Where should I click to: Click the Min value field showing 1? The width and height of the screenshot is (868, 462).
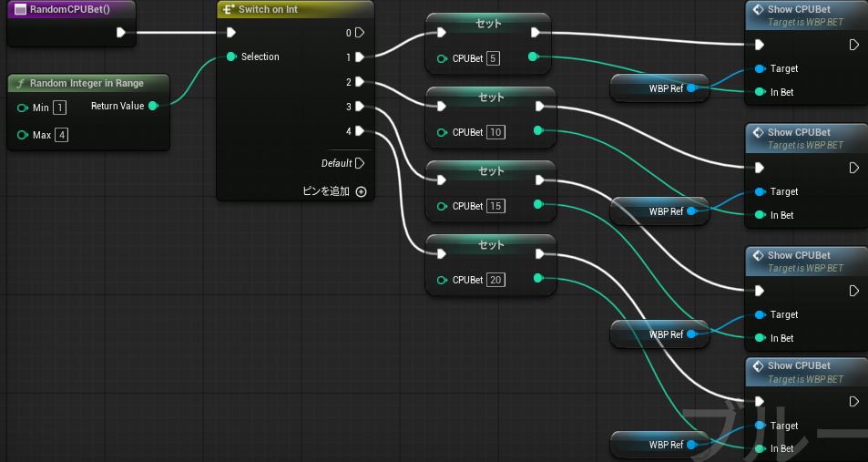(59, 108)
